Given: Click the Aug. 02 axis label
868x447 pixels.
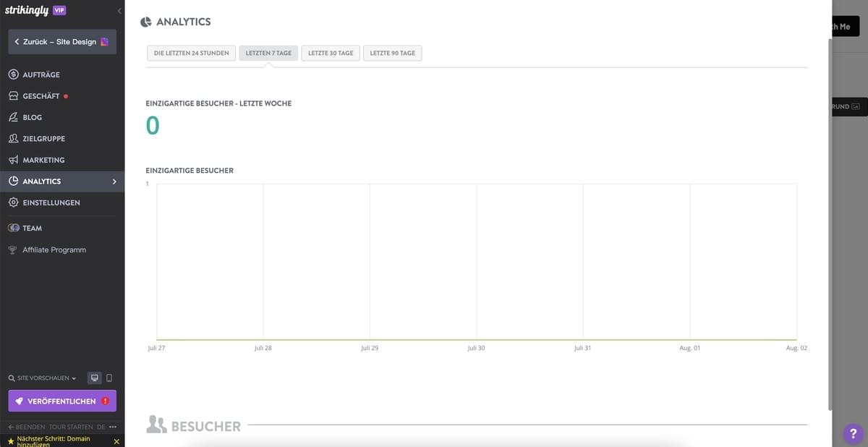Looking at the screenshot, I should tap(796, 348).
